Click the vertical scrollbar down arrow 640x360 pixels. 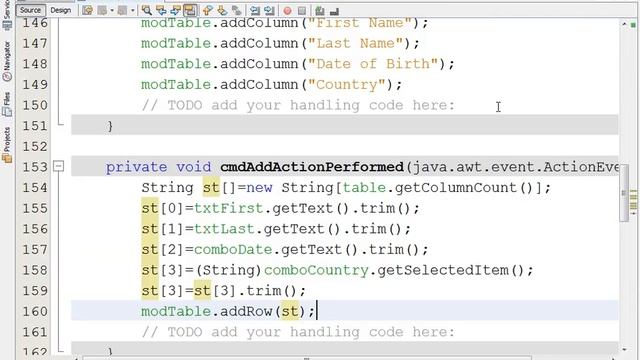pyautogui.click(x=624, y=350)
